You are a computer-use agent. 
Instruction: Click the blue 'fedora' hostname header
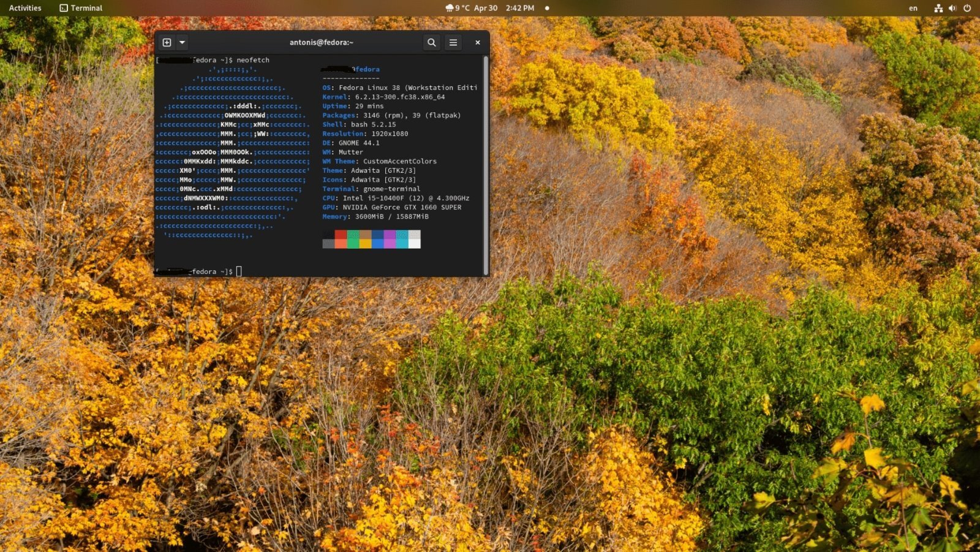point(367,69)
